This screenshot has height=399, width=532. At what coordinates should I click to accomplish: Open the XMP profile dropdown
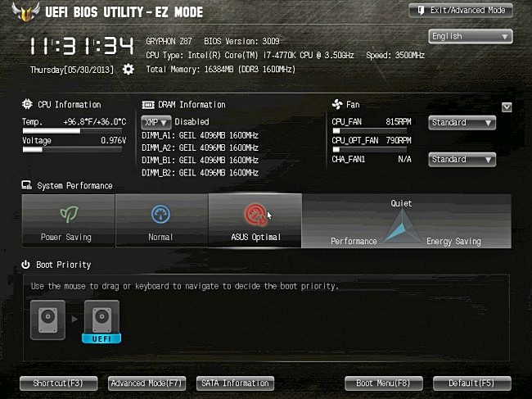(156, 121)
